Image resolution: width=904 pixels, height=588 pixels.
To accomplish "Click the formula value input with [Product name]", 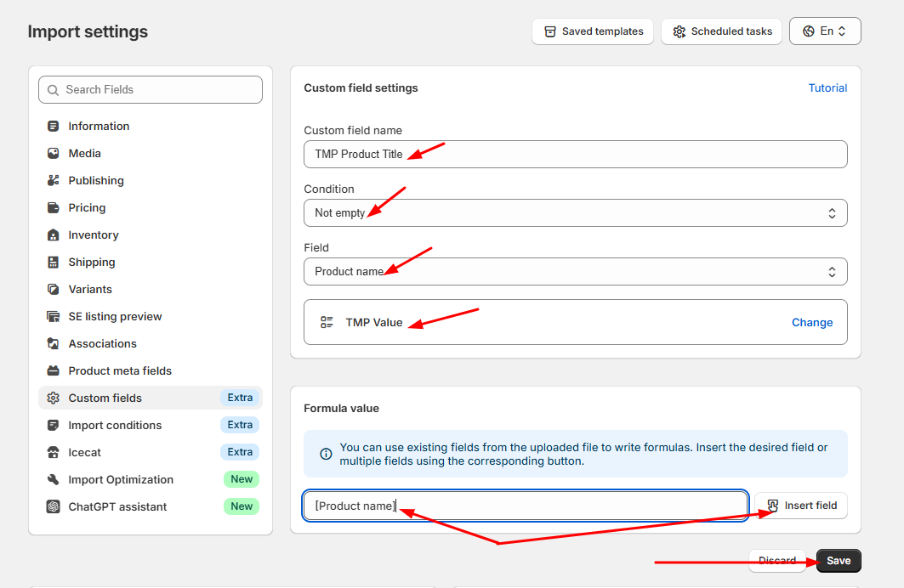I will click(526, 506).
